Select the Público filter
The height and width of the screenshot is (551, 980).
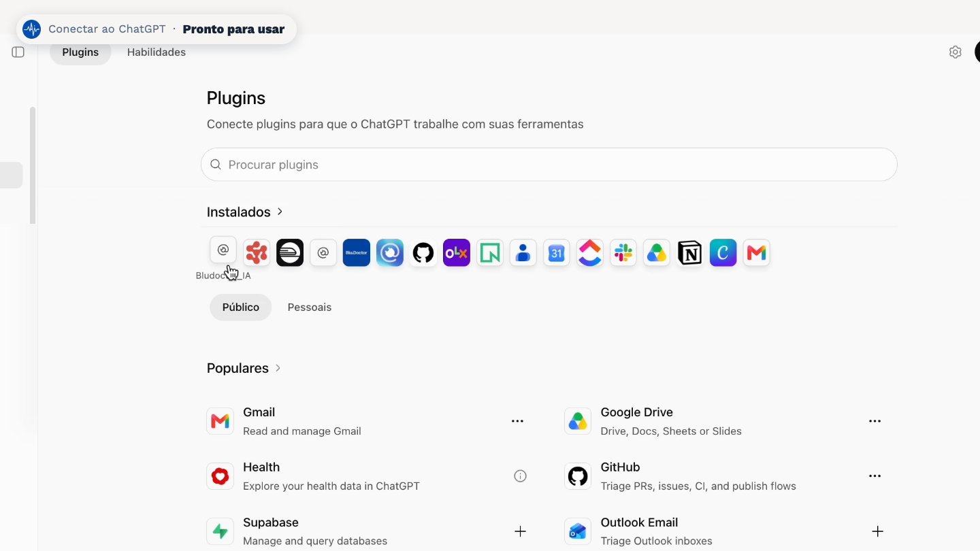click(x=241, y=307)
